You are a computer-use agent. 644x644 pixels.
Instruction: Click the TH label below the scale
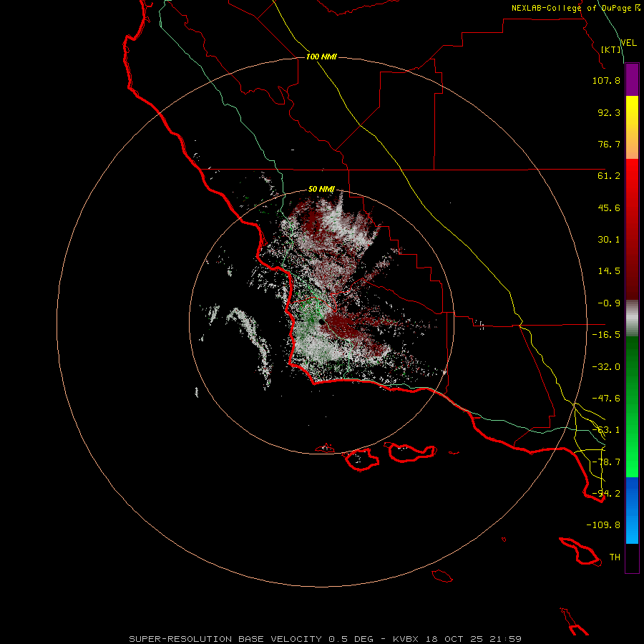click(x=615, y=557)
